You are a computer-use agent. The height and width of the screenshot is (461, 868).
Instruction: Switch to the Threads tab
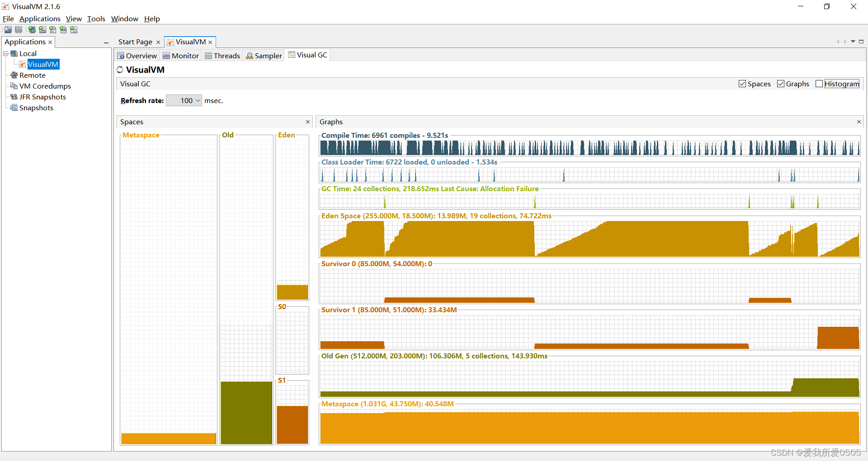pyautogui.click(x=222, y=56)
